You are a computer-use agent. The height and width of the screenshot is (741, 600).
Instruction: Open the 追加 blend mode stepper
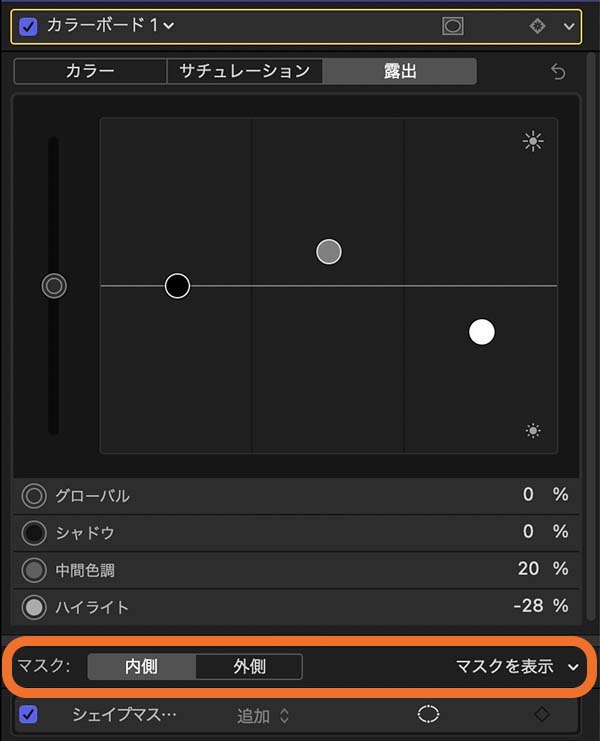point(263,715)
